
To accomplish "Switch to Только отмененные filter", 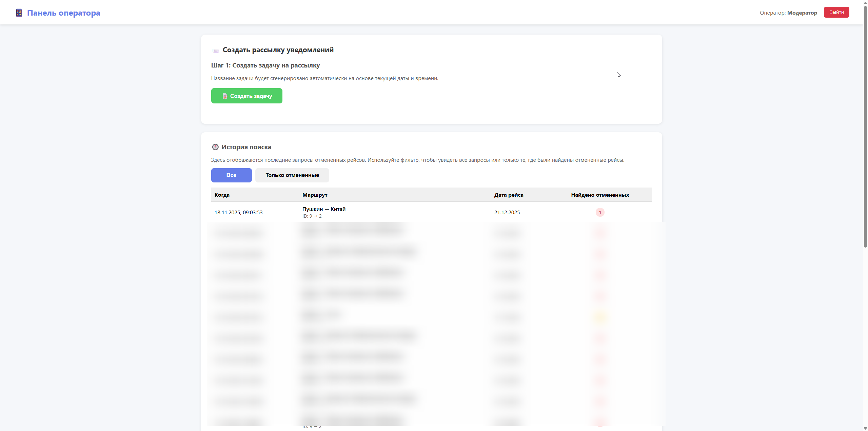I will point(292,175).
